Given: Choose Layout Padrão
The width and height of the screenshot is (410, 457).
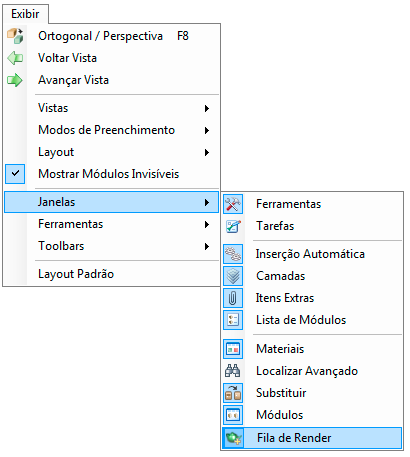Looking at the screenshot, I should pyautogui.click(x=111, y=274).
